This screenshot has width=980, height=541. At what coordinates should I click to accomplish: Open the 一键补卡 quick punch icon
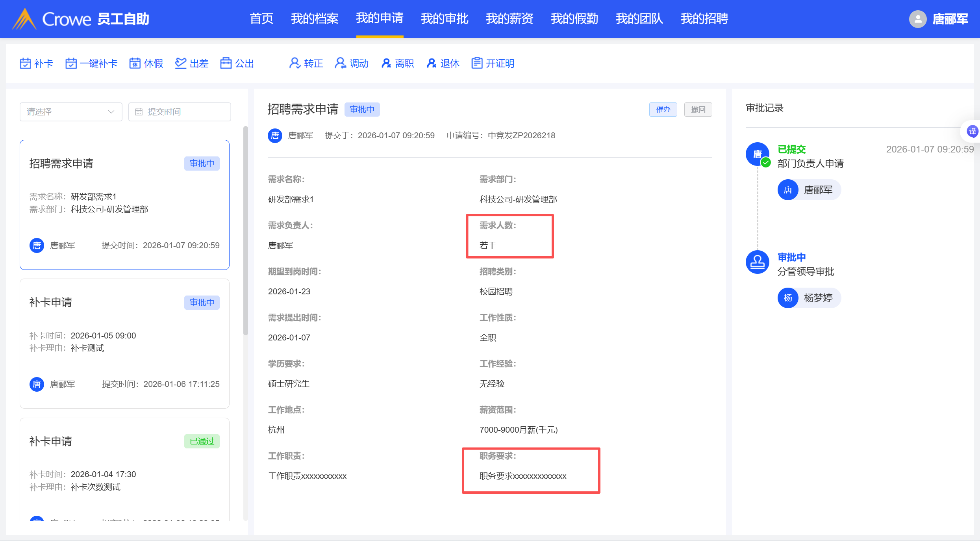pos(71,63)
